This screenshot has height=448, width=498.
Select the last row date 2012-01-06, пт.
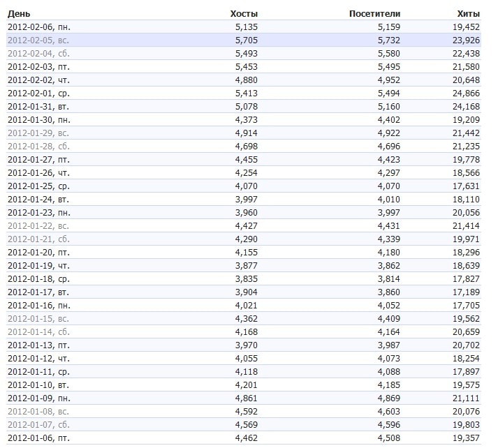click(38, 438)
